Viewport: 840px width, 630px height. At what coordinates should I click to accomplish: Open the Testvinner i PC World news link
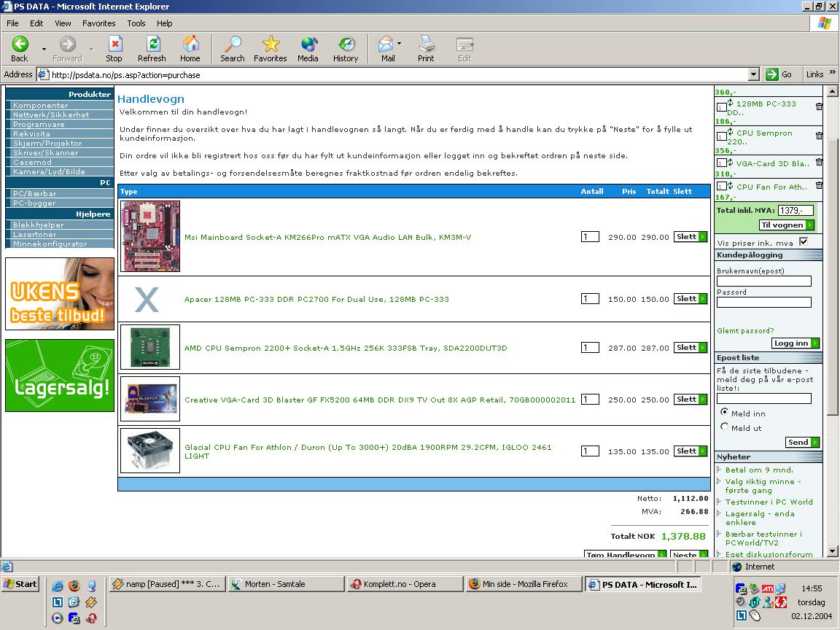tap(769, 502)
